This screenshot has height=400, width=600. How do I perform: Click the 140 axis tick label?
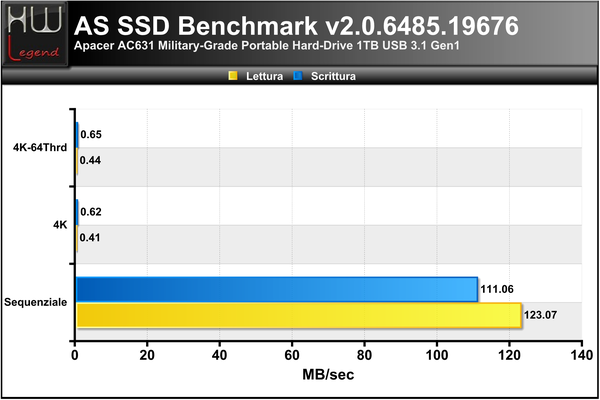581,355
